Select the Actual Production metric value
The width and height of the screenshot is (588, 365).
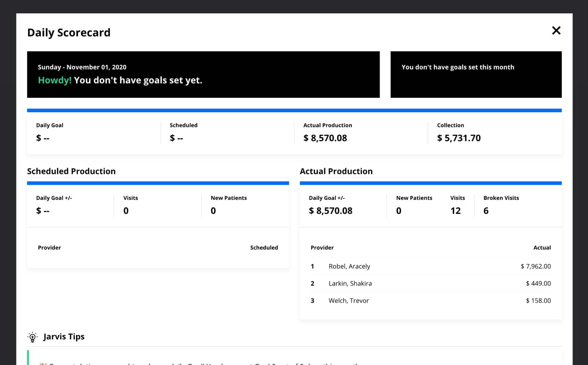[x=325, y=138]
